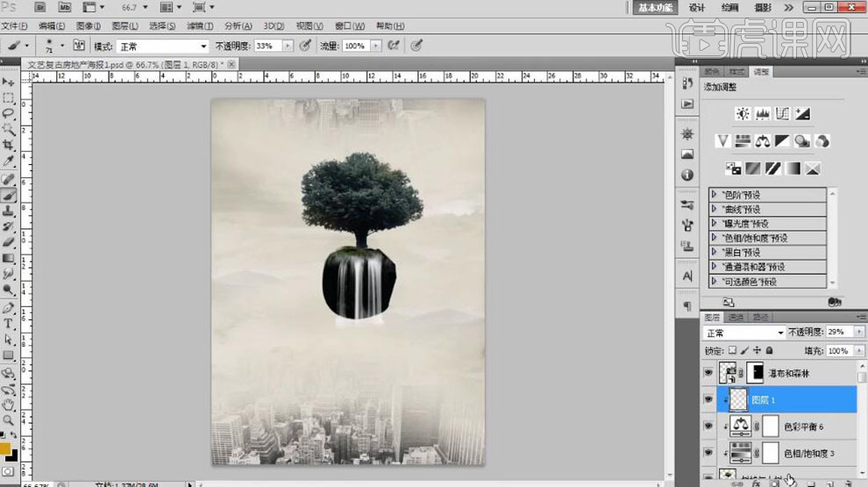
Task: Add a Levels adjustment
Action: pyautogui.click(x=762, y=114)
